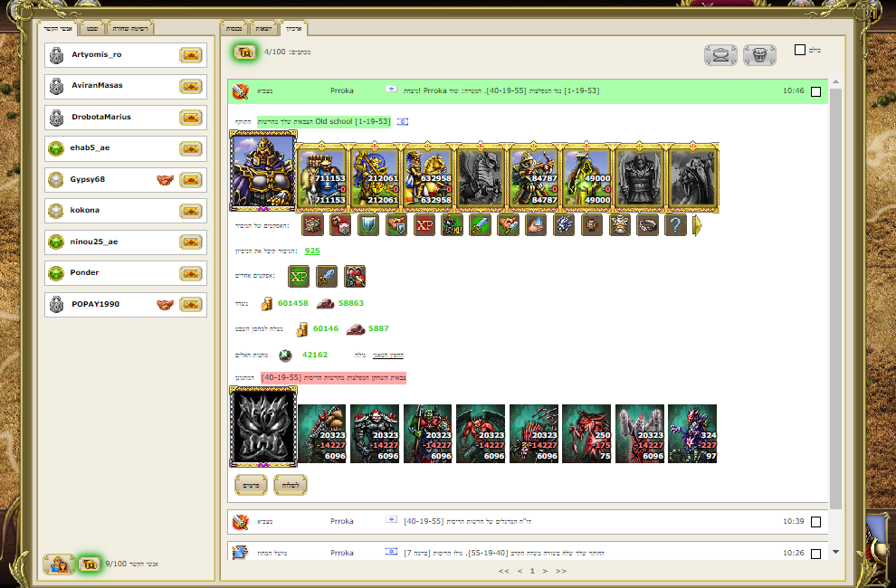Go to first page with << control
Image resolution: width=896 pixels, height=588 pixels.
click(503, 571)
